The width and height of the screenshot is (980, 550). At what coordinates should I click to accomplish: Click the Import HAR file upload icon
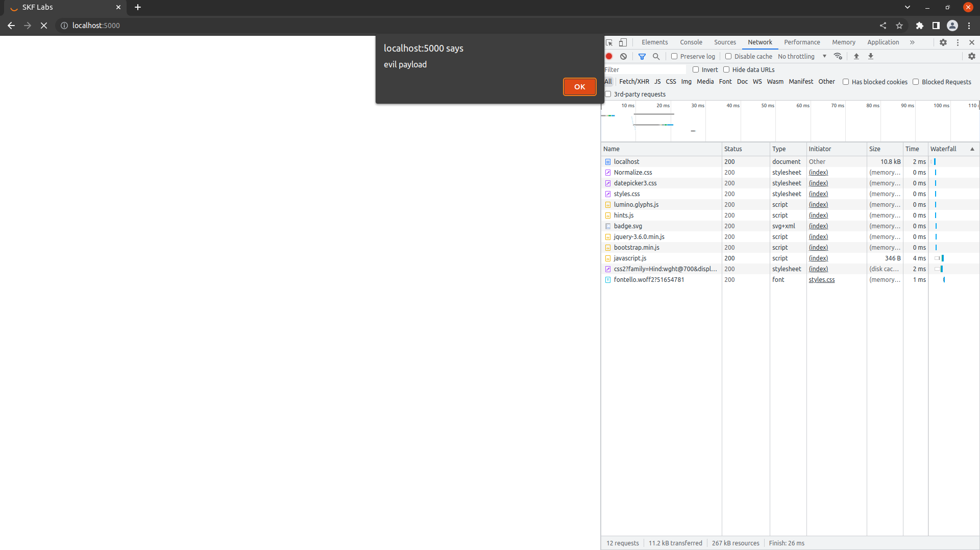(x=856, y=56)
